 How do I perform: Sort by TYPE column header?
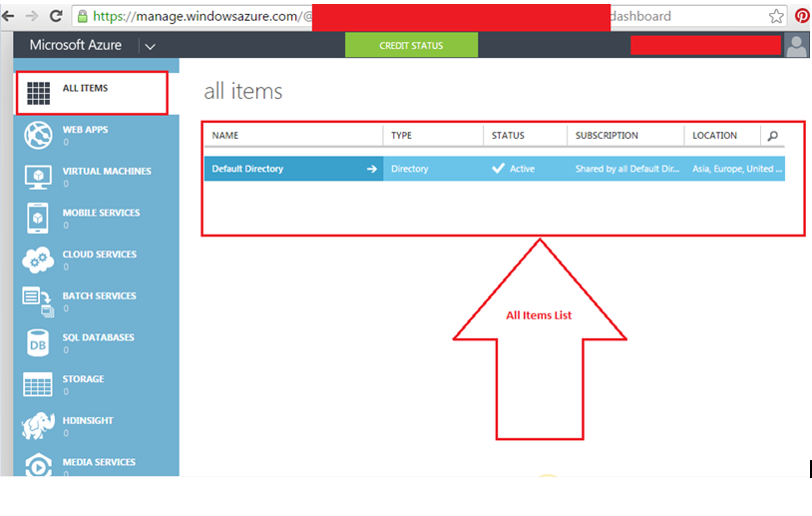pyautogui.click(x=401, y=135)
